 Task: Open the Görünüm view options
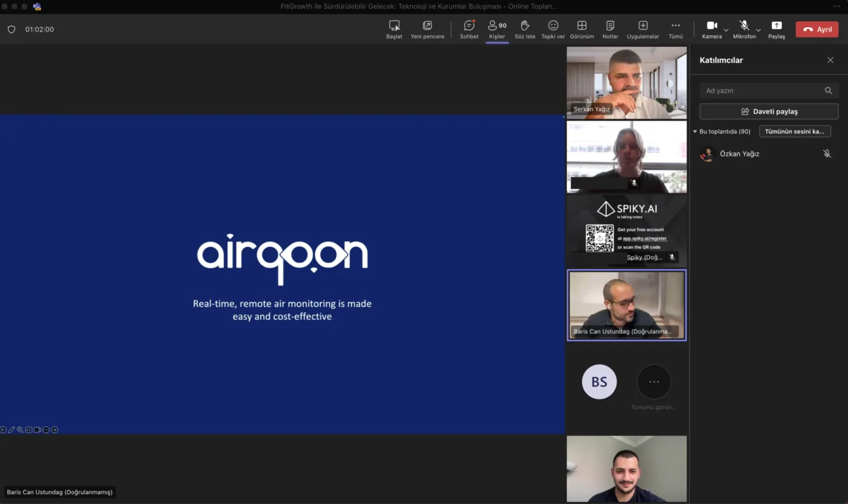[x=582, y=29]
